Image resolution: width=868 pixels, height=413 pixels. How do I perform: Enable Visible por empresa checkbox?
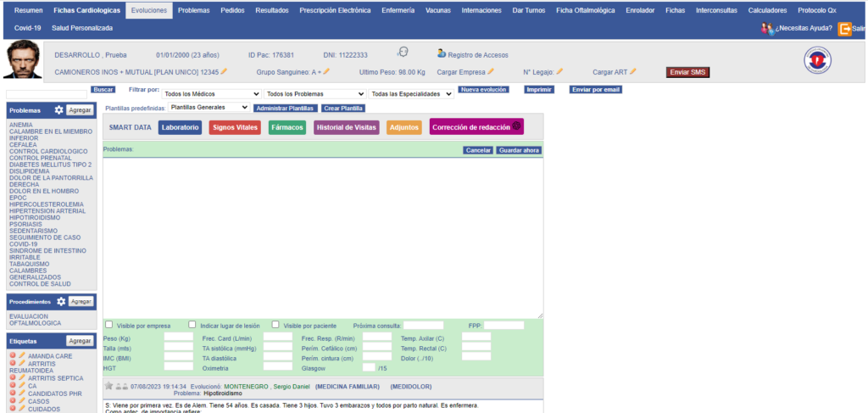(108, 325)
